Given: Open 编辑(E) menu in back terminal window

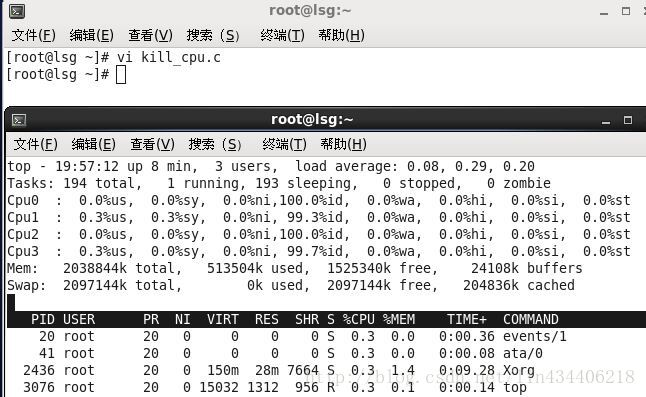Looking at the screenshot, I should 91,35.
